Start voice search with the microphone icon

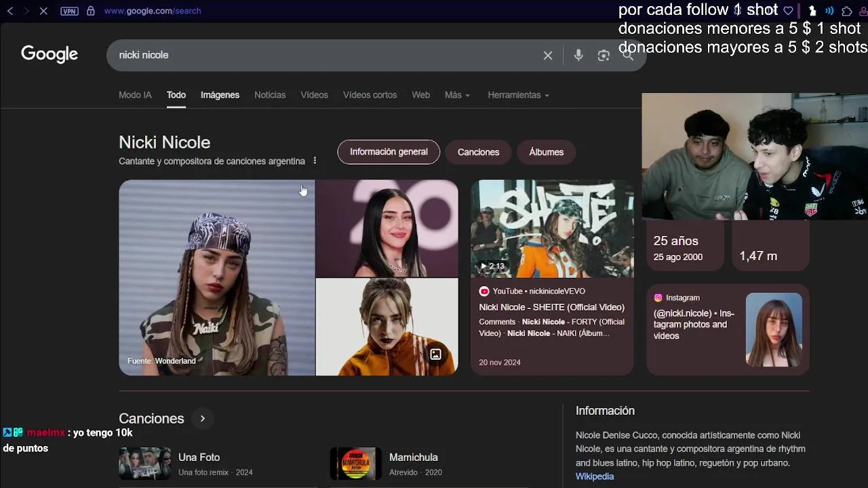[578, 56]
